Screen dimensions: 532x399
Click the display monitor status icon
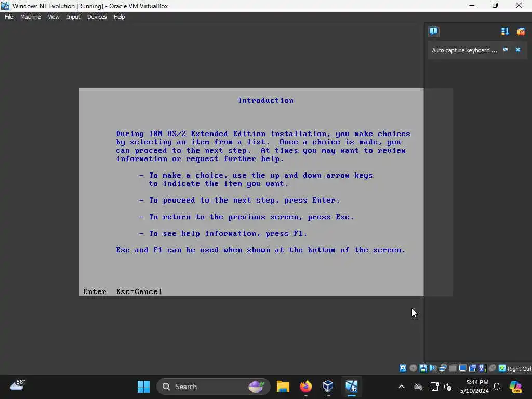pos(462,368)
